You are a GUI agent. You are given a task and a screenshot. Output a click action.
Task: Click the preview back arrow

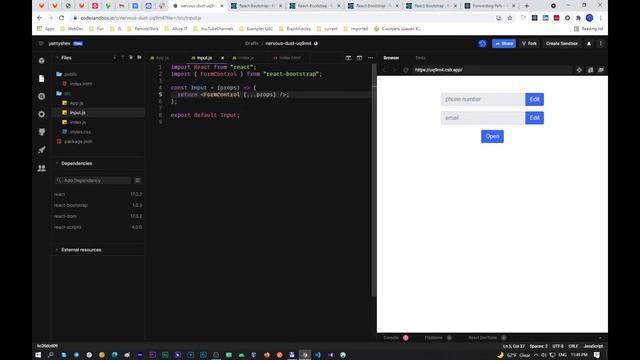click(384, 70)
